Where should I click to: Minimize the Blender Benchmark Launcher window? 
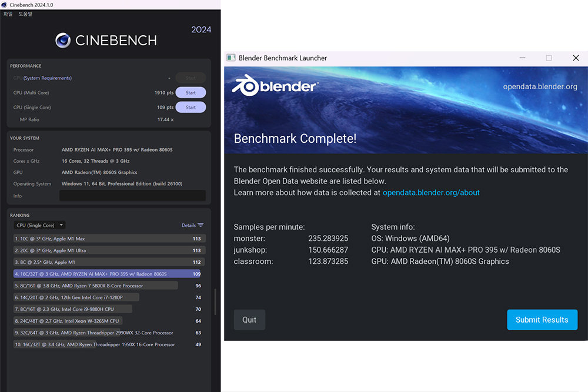pyautogui.click(x=522, y=58)
